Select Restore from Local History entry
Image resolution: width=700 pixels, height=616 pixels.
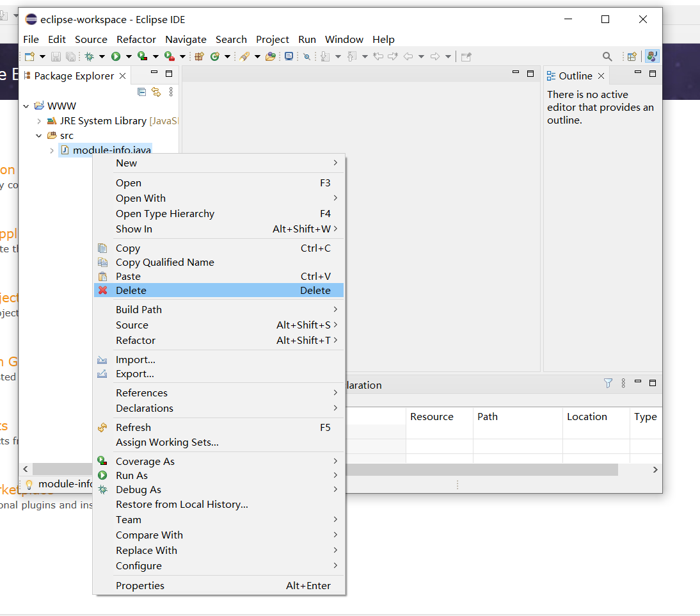pyautogui.click(x=219, y=505)
